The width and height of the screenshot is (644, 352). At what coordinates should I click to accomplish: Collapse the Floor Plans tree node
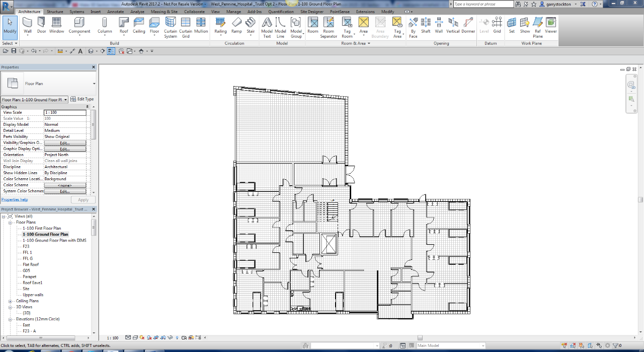tap(10, 222)
